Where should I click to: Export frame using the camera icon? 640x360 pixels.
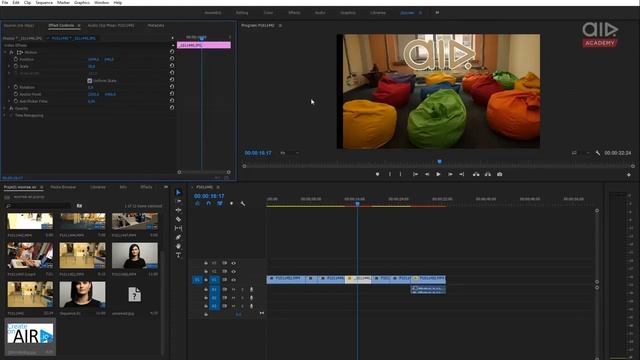click(500, 174)
